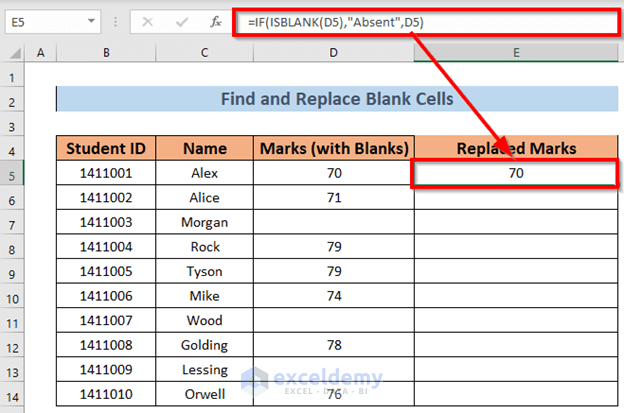Select cell containing 1411006
This screenshot has height=413, width=624.
coord(106,296)
